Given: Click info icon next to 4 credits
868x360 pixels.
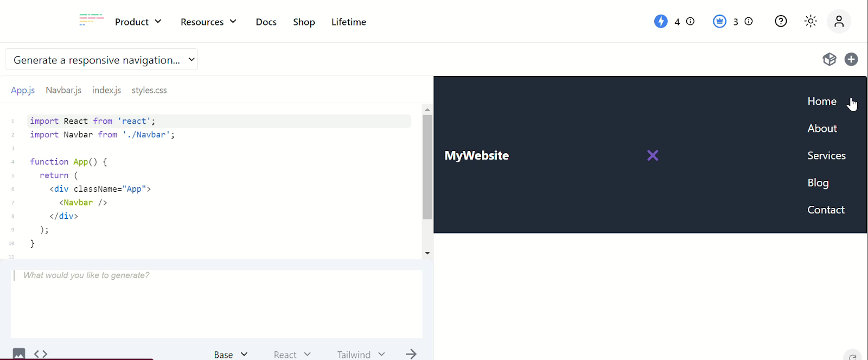Looking at the screenshot, I should coord(691,21).
